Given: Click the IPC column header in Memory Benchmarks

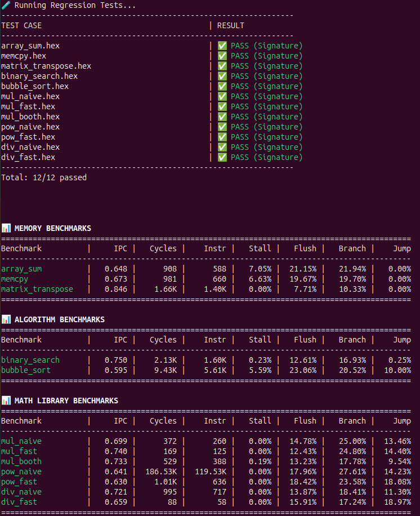Looking at the screenshot, I should point(120,248).
